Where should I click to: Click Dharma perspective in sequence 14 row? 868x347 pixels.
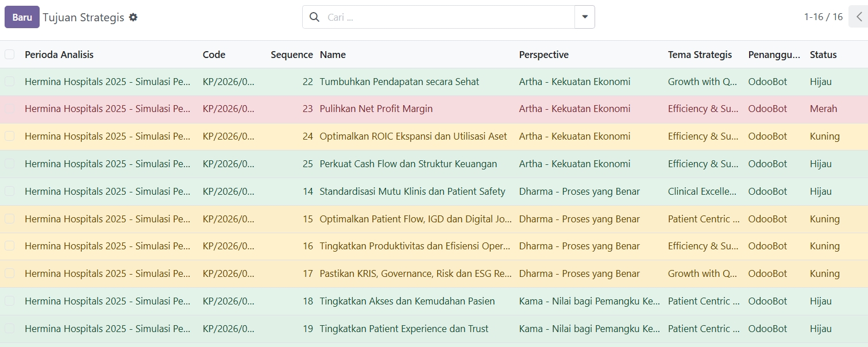(580, 191)
